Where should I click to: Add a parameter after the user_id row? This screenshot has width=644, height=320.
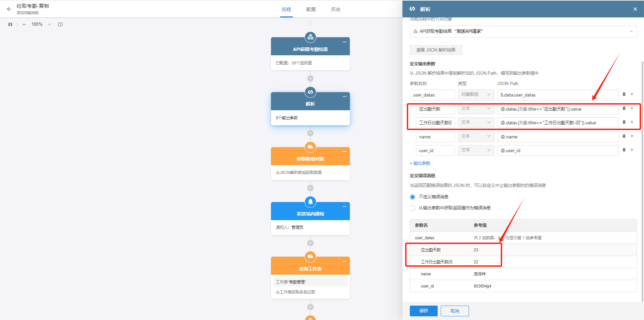click(x=632, y=150)
